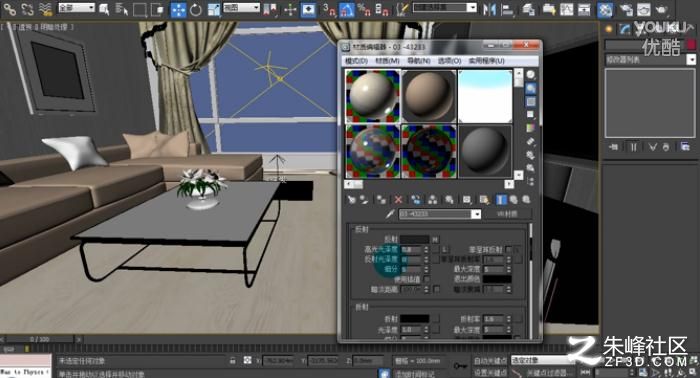Select the Move transform tool
This screenshot has width=700, height=378.
coord(179,9)
